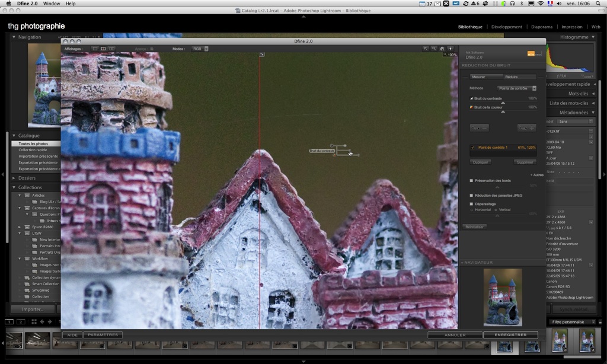Select the zoom magnifier tool in Dfine
607x364 pixels.
click(x=434, y=49)
